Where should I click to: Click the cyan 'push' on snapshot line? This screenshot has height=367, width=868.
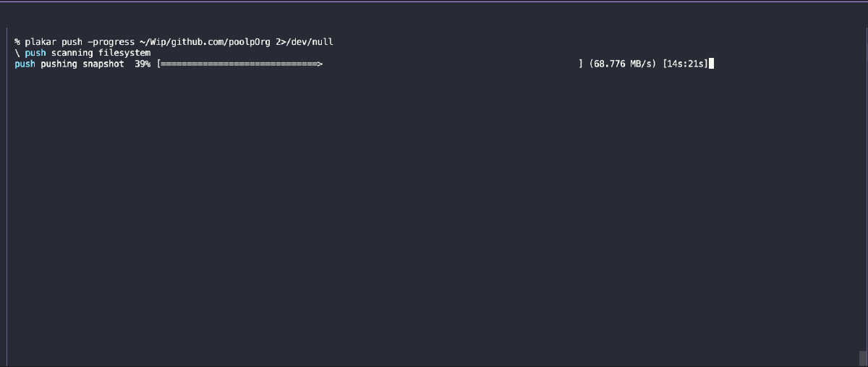click(25, 64)
